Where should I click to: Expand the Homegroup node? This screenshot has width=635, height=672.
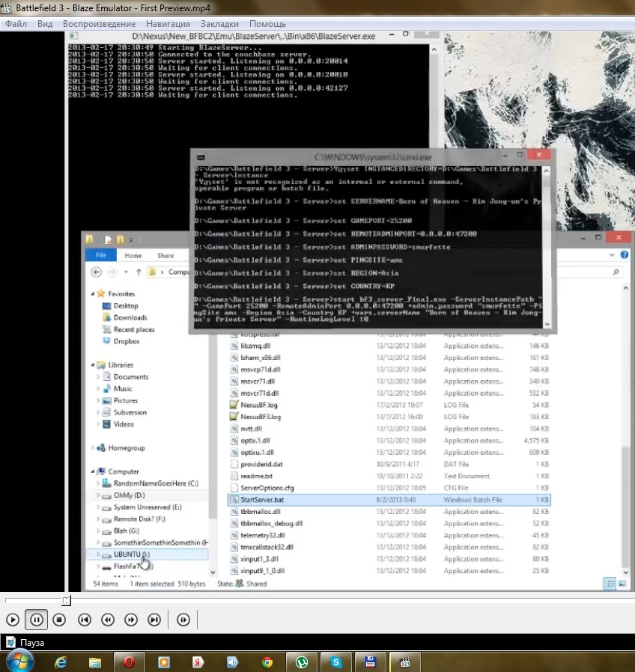click(x=93, y=448)
